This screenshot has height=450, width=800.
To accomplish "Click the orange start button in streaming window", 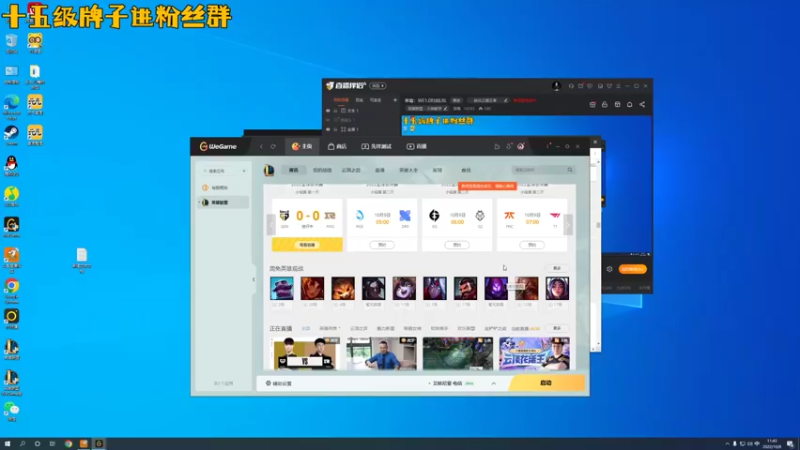I will point(632,269).
